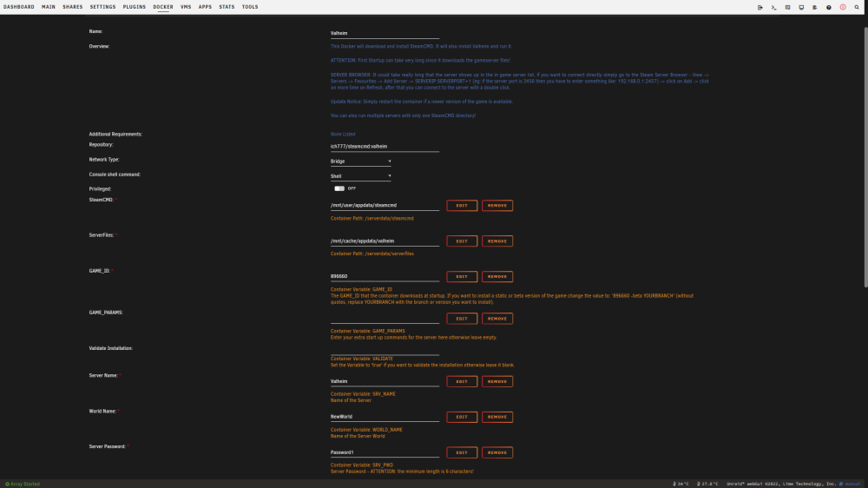Image resolution: width=868 pixels, height=488 pixels.
Task: Open the manual link in footer
Action: 851,485
